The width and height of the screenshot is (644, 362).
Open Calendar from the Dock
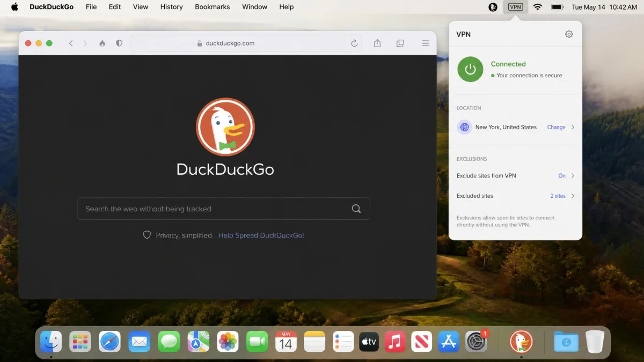(x=286, y=341)
